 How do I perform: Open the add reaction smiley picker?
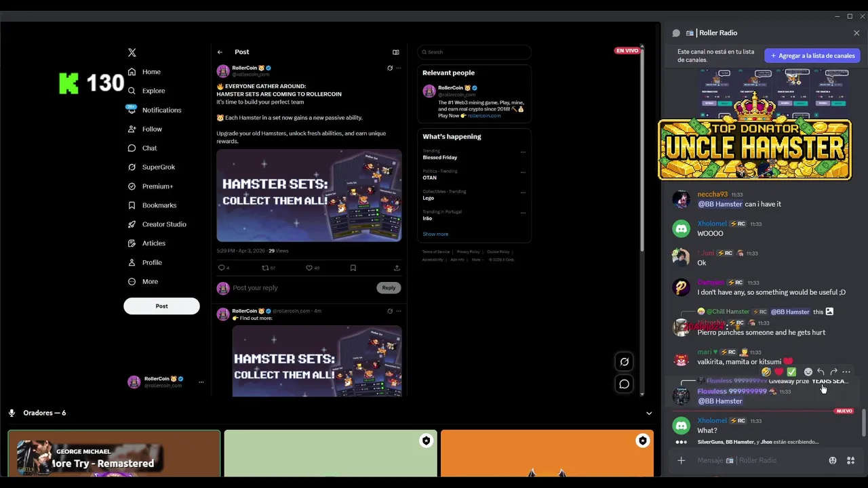[808, 372]
